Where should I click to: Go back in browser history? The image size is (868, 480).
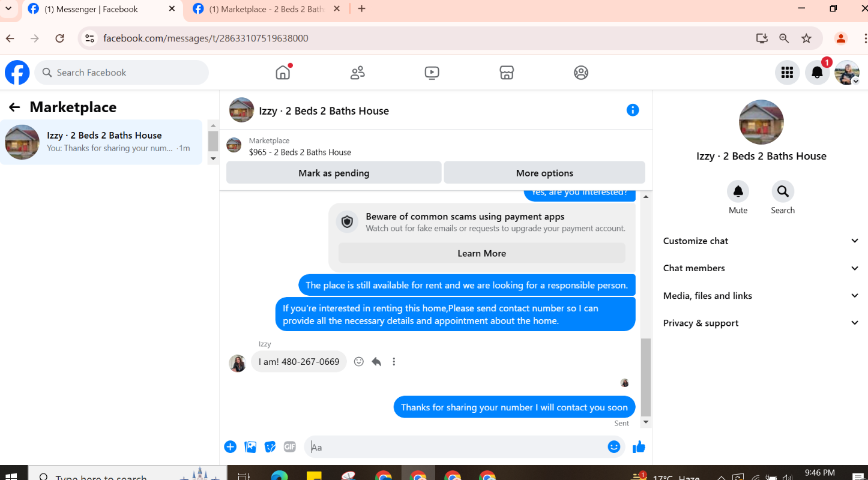[x=10, y=38]
